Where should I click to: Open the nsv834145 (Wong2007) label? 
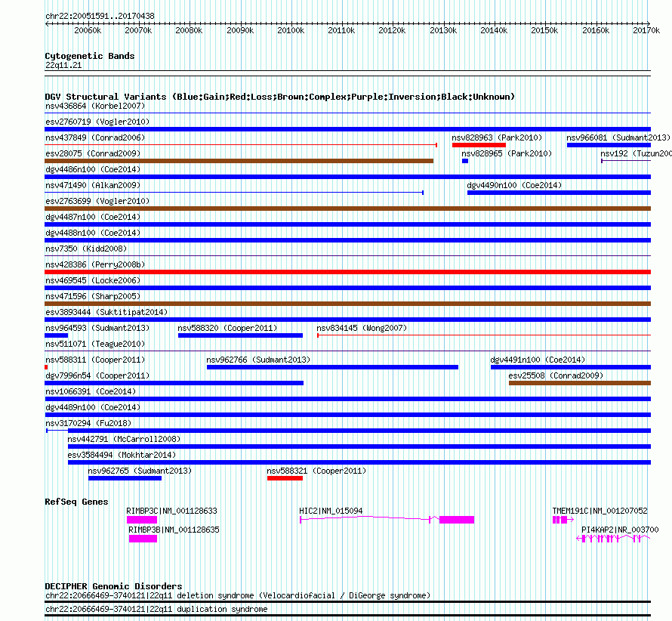tap(362, 328)
